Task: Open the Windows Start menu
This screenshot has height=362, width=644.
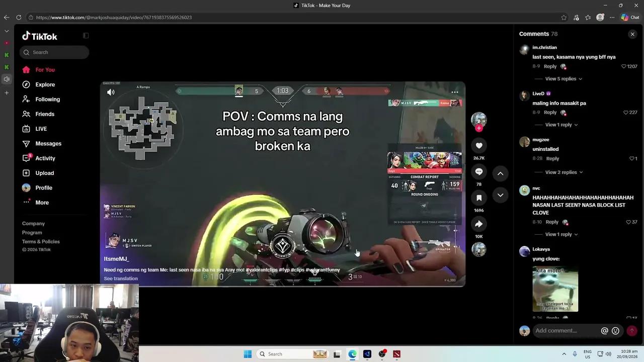Action: point(248,354)
